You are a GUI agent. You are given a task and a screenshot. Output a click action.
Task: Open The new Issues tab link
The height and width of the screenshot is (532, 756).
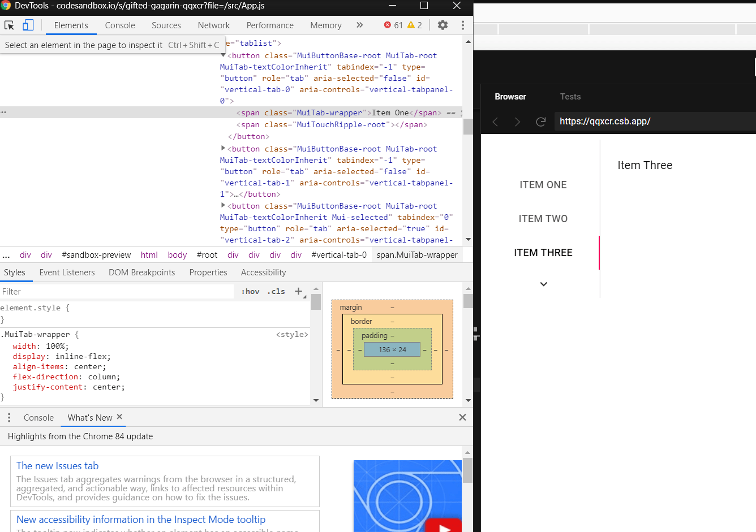click(x=57, y=465)
